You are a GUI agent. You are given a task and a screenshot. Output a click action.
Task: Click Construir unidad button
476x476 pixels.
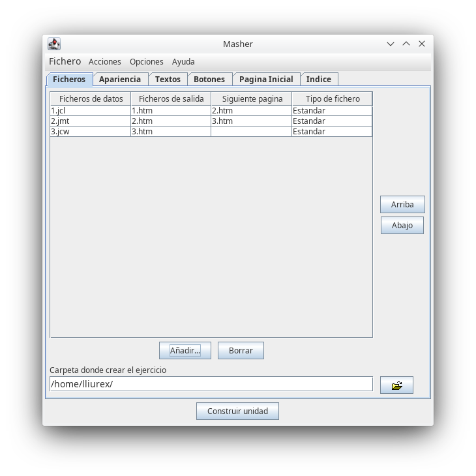pyautogui.click(x=237, y=411)
